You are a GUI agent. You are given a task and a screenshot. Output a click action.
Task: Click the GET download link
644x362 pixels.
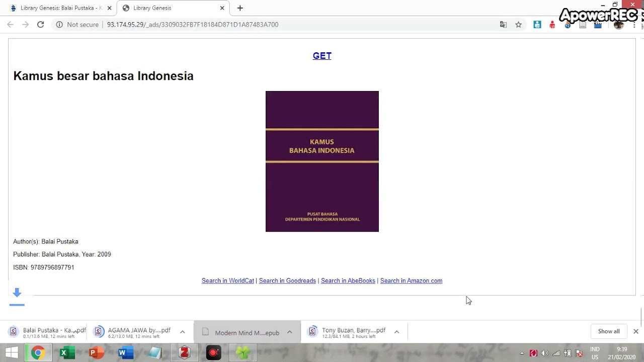pos(322,56)
